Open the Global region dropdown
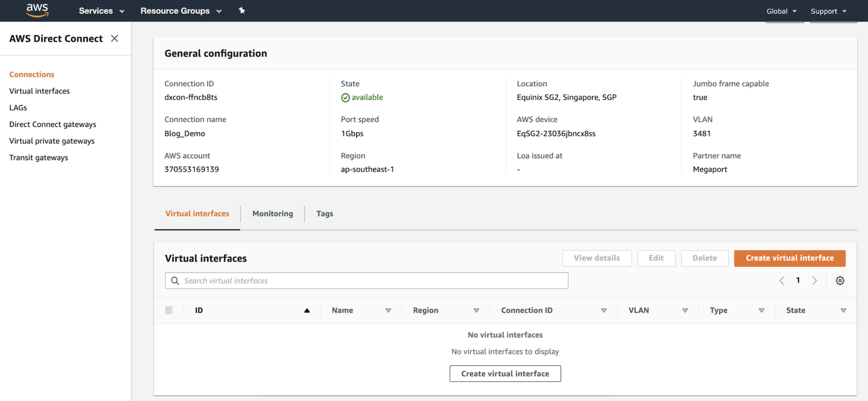The image size is (868, 401). [783, 11]
